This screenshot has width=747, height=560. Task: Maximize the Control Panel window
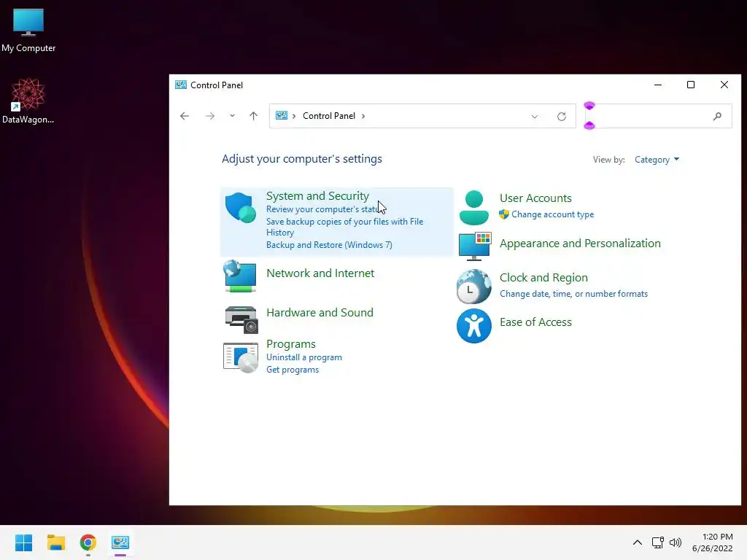[x=691, y=85]
